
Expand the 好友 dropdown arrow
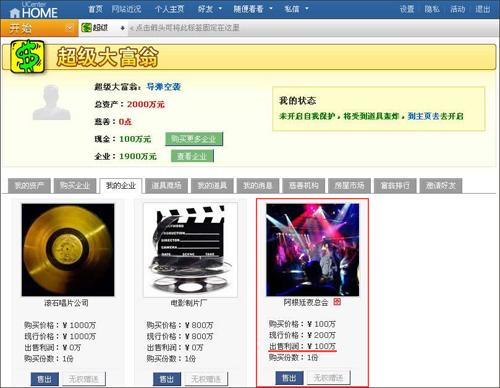(220, 8)
